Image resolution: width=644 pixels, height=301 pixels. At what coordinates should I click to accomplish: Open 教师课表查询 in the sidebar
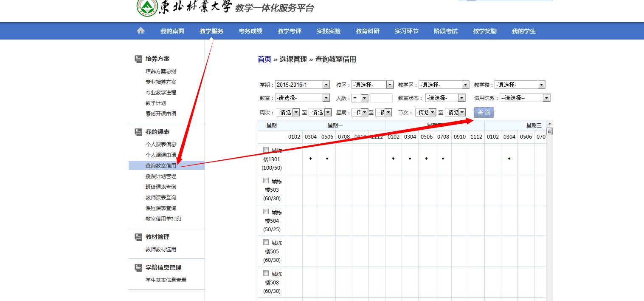coord(160,198)
